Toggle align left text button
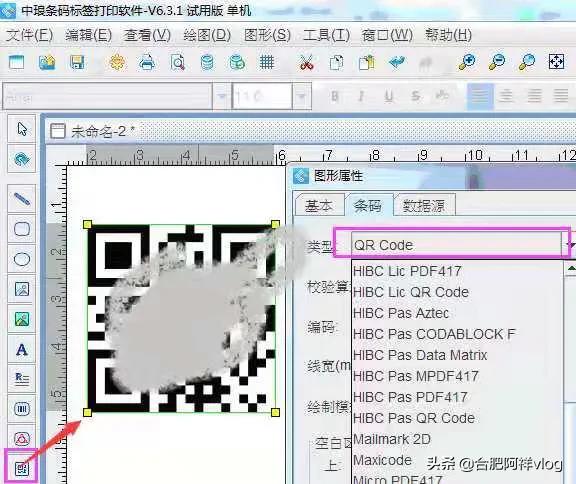 pyautogui.click(x=480, y=96)
